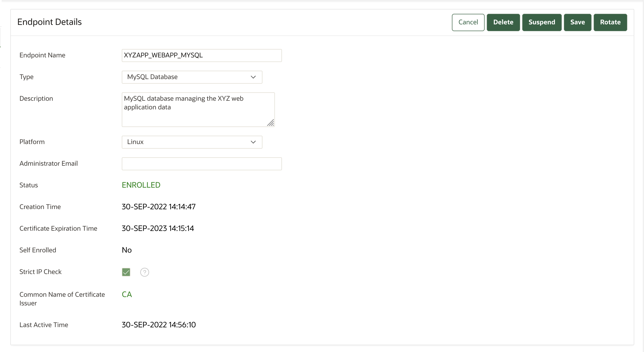Click the empty Administrator Email field
644x352 pixels.
[202, 164]
